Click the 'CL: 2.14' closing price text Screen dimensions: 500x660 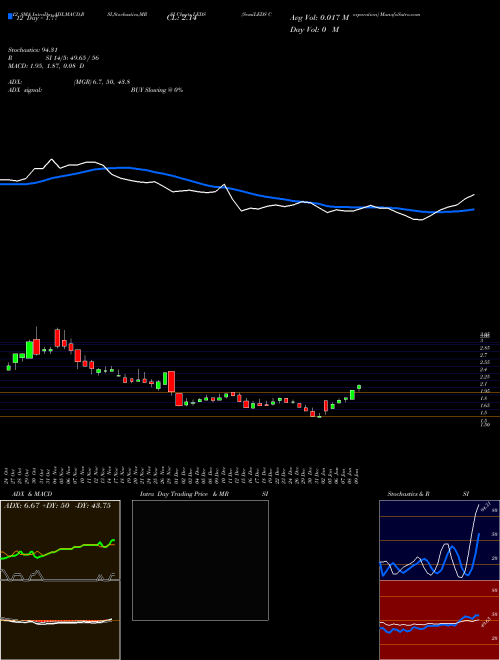click(x=182, y=19)
